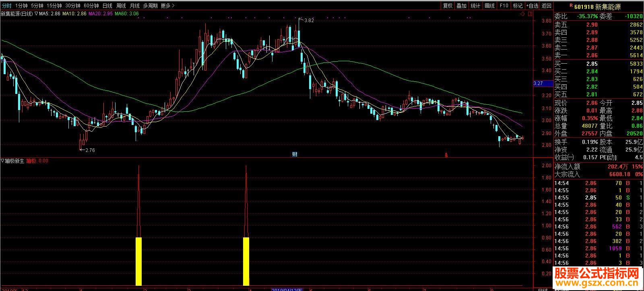The height and width of the screenshot is (291, 644).
Task: Click the 蹦极新生 indicator name
Action: click(15, 161)
